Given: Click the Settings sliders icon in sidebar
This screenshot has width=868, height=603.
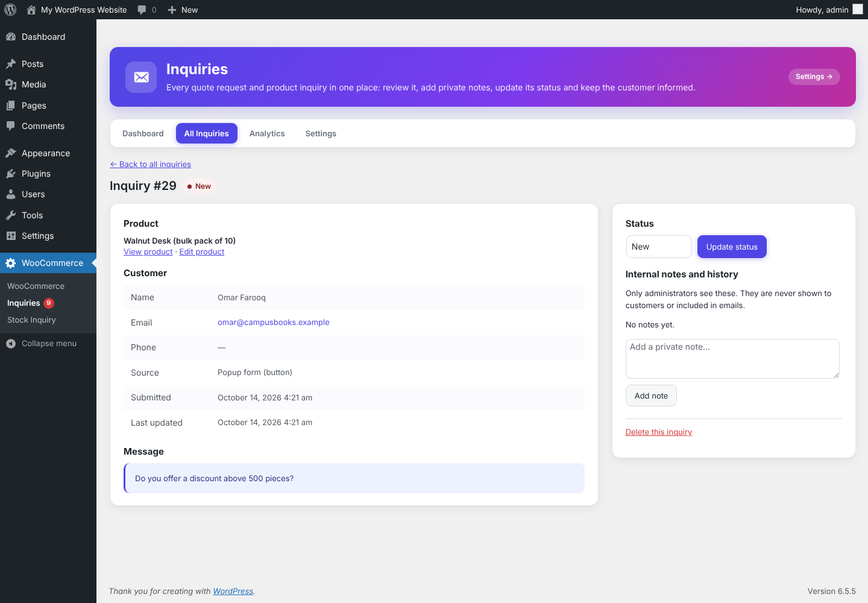Looking at the screenshot, I should [11, 236].
